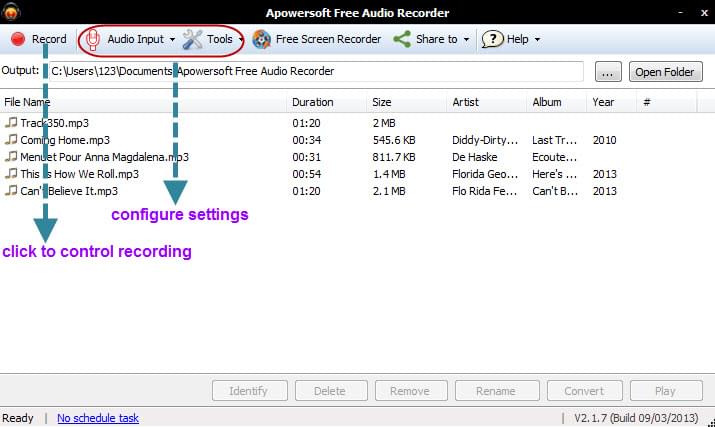
Task: Expand the Help dropdown arrow
Action: pos(538,40)
